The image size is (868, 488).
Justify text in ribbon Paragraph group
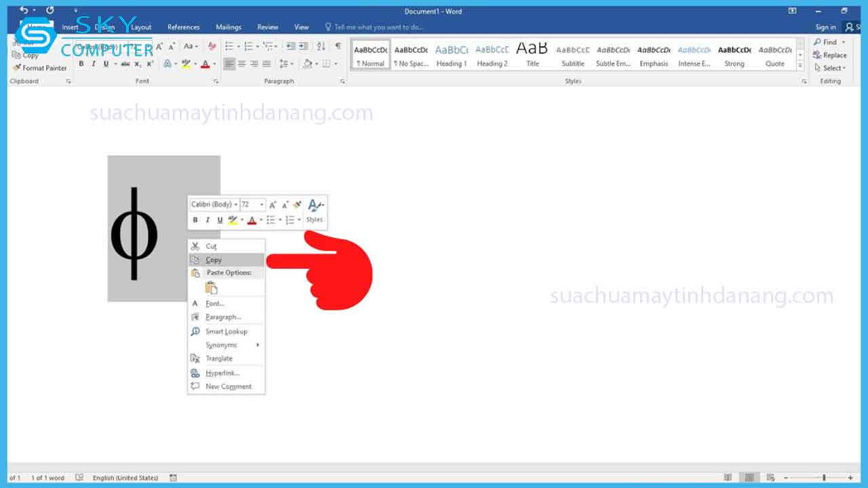coord(267,64)
